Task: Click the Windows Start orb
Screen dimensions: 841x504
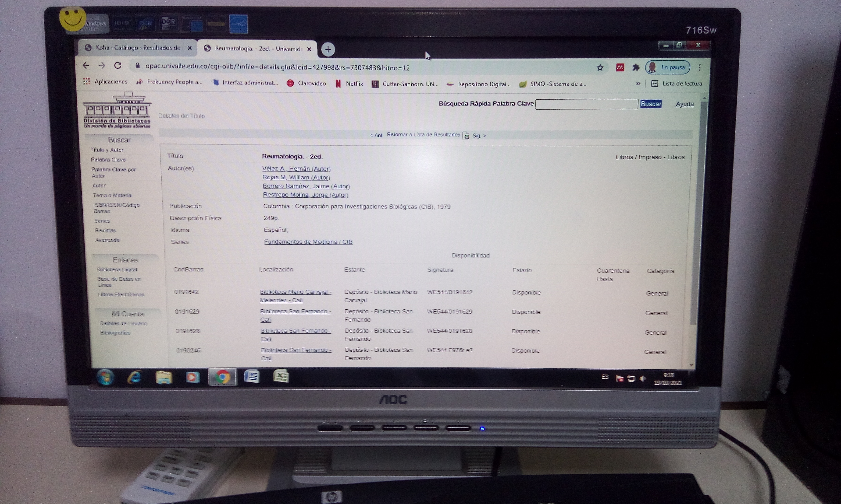Action: coord(105,377)
